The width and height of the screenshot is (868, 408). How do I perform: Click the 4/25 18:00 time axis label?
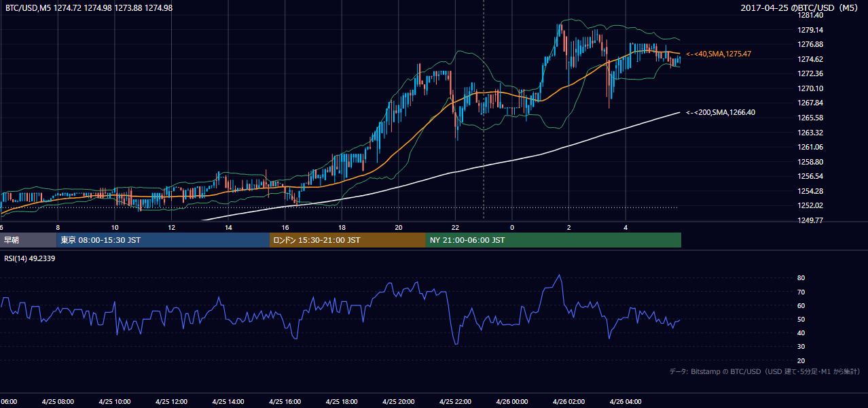(342, 401)
